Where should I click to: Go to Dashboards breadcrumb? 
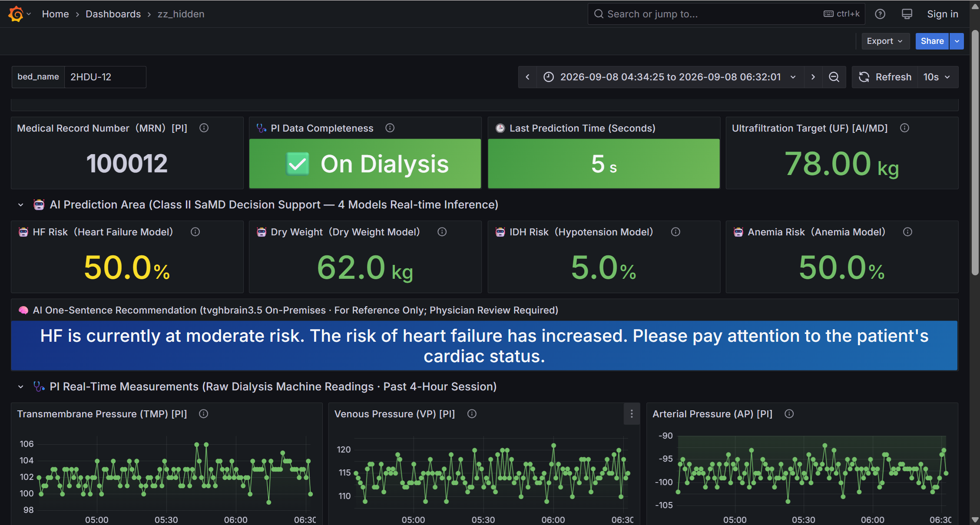pos(113,14)
